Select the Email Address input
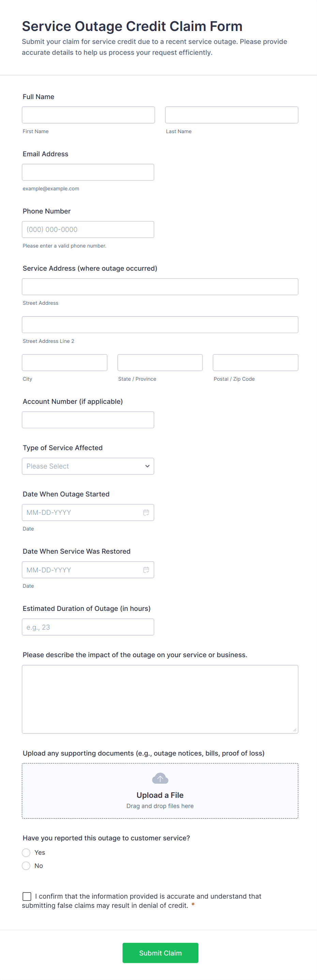317x980 pixels. tap(88, 172)
